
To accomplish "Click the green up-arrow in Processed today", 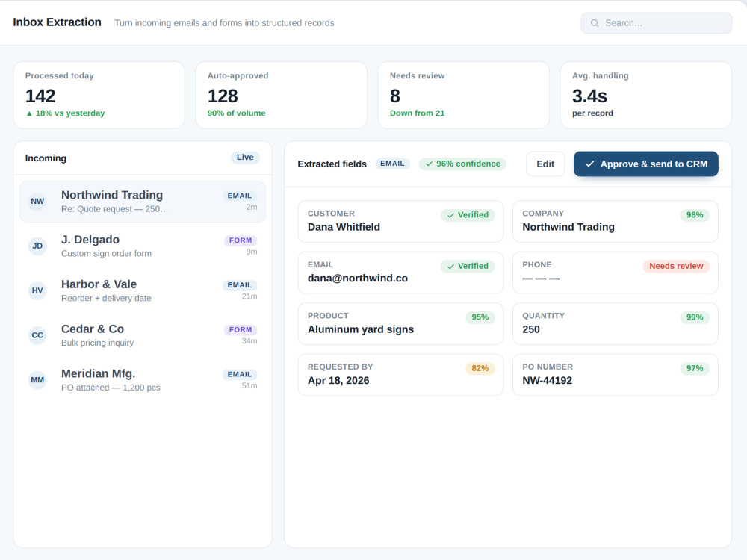I will pyautogui.click(x=29, y=113).
